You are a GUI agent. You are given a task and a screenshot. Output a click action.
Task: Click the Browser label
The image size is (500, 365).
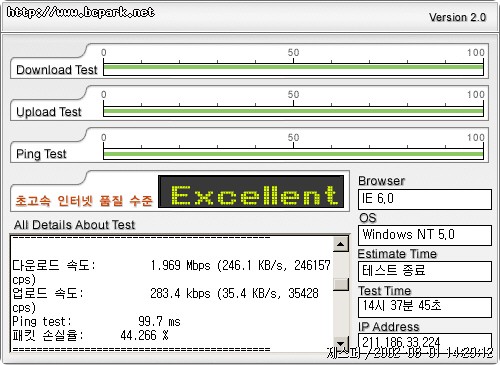pyautogui.click(x=381, y=181)
